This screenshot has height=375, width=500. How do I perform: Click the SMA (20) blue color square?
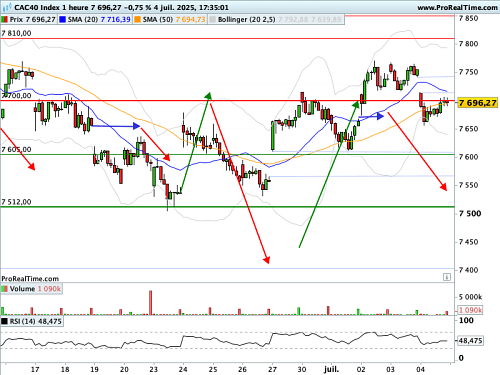tap(62, 20)
